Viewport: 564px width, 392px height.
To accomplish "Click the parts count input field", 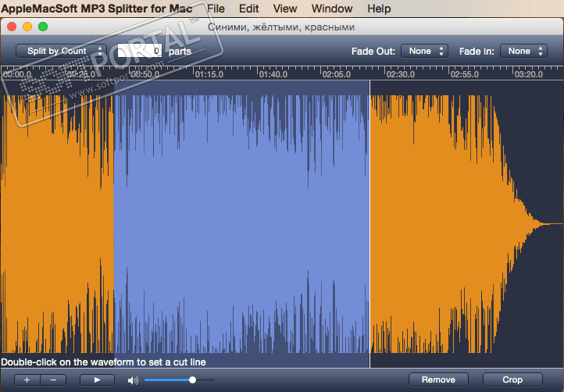I will click(140, 51).
